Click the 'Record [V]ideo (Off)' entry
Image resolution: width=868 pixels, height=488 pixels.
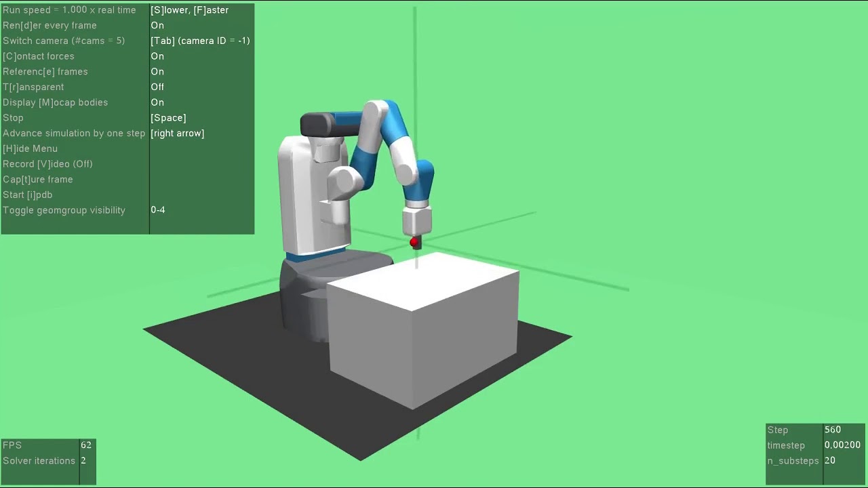47,164
